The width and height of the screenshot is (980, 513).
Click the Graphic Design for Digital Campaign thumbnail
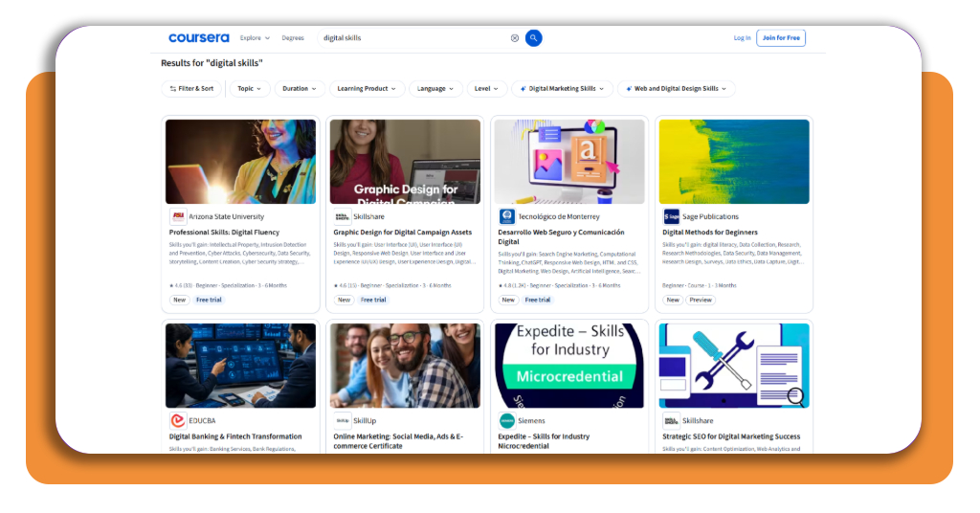click(x=405, y=162)
